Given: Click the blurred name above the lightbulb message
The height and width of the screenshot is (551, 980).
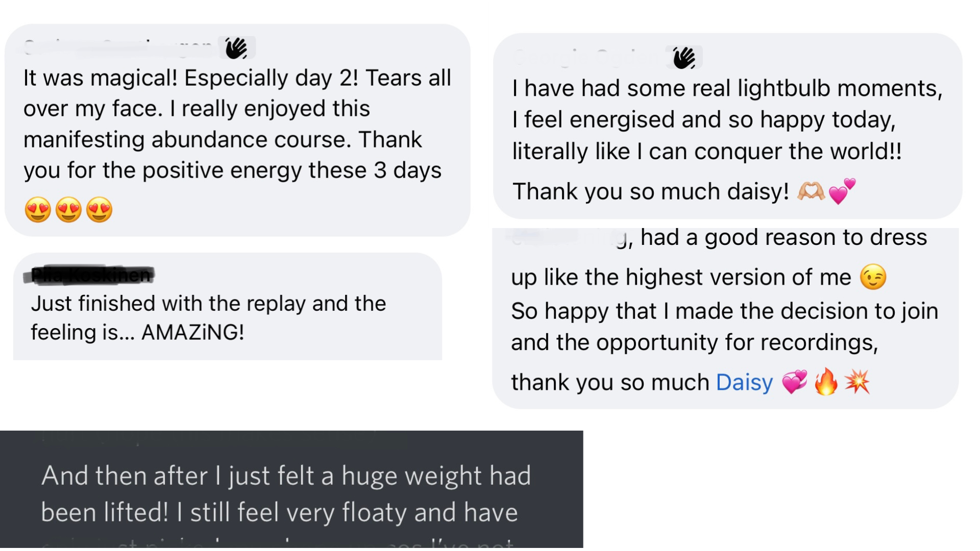Looking at the screenshot, I should click(x=587, y=57).
